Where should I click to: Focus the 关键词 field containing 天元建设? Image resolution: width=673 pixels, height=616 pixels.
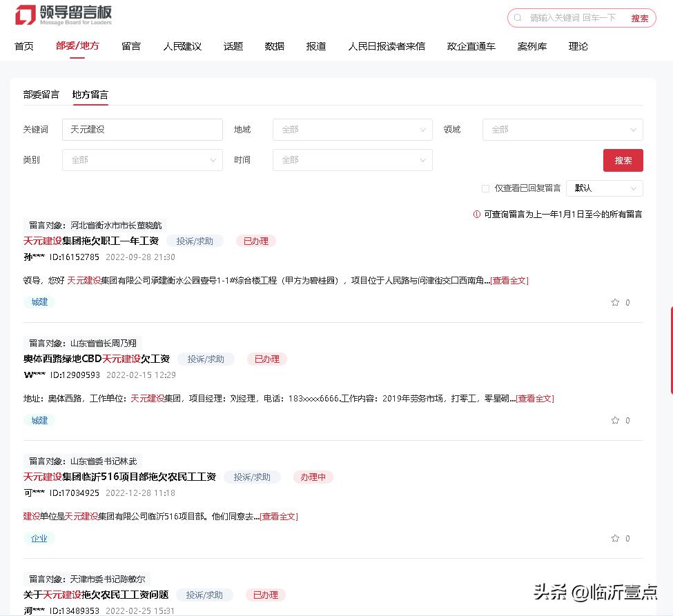(x=142, y=130)
